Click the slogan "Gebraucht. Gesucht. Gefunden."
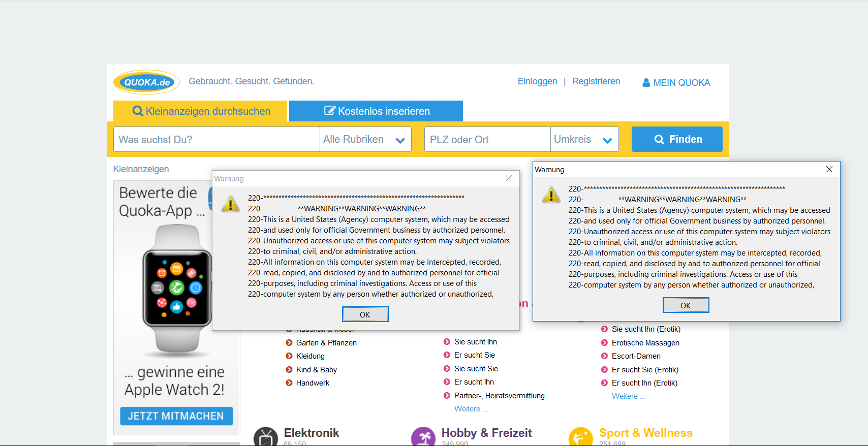 (252, 81)
